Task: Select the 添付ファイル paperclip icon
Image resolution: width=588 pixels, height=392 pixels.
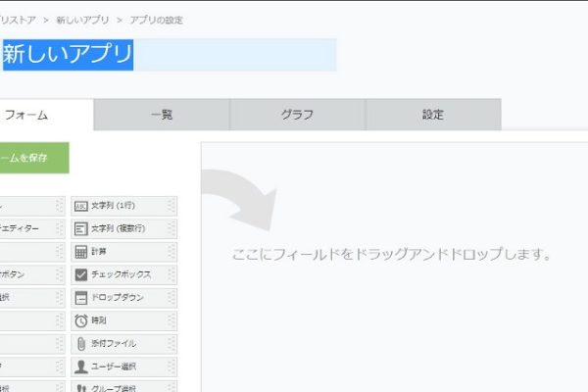Action: click(81, 344)
